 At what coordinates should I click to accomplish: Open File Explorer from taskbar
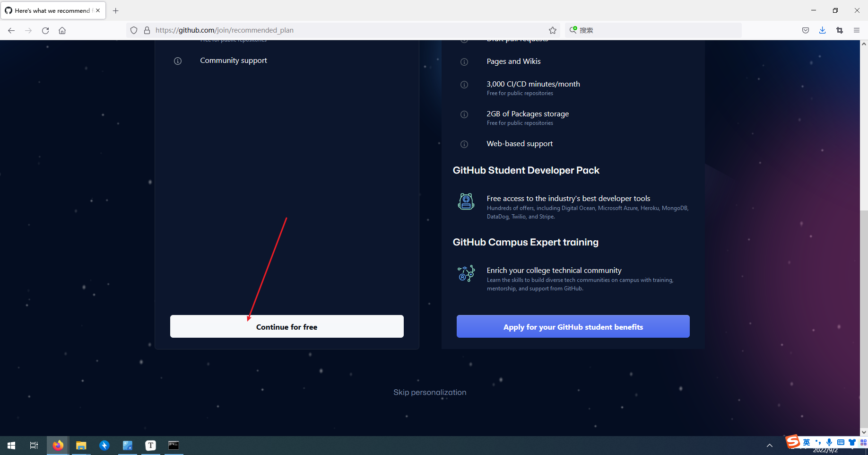tap(81, 446)
